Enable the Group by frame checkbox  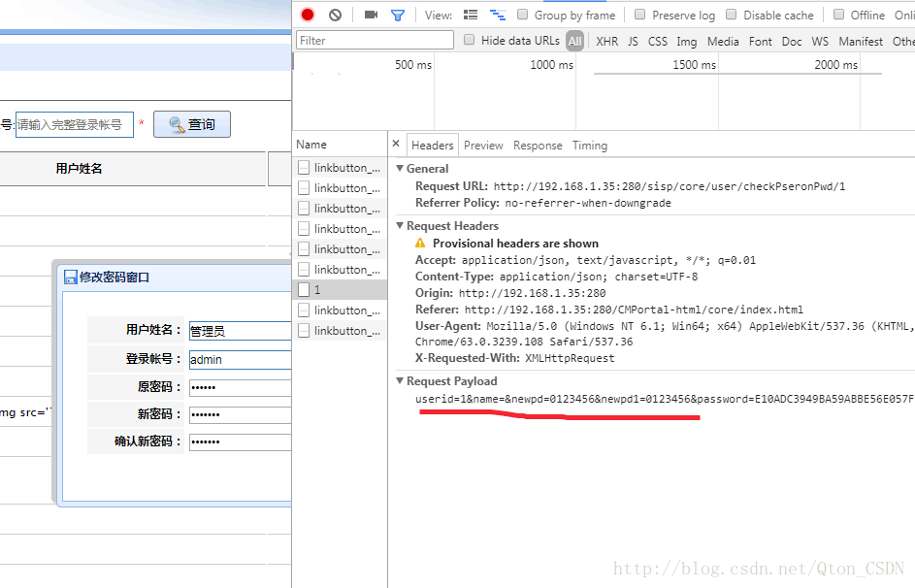coord(523,15)
